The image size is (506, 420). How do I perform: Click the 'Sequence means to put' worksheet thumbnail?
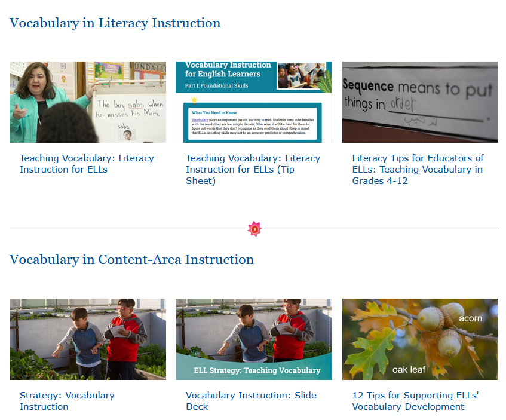coord(419,102)
